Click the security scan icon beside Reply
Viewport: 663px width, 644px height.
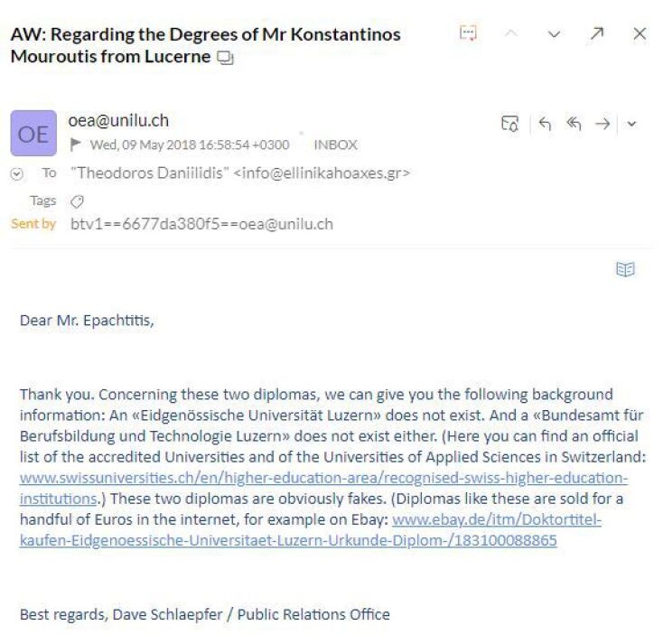tap(510, 125)
